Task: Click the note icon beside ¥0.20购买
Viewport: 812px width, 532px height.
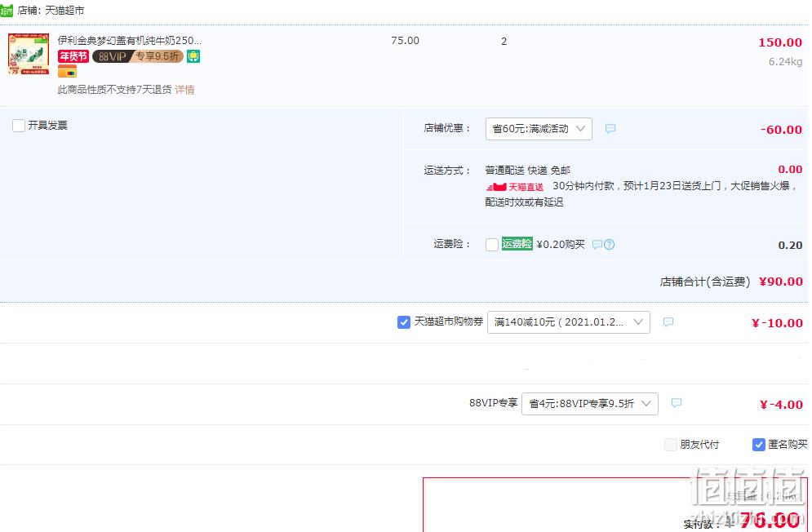Action: pos(597,245)
